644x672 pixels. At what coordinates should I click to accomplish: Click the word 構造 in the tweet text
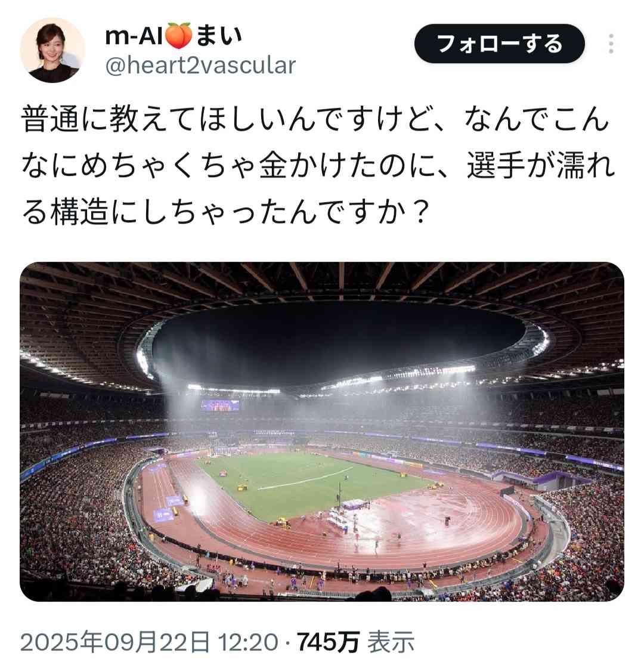coord(79,212)
